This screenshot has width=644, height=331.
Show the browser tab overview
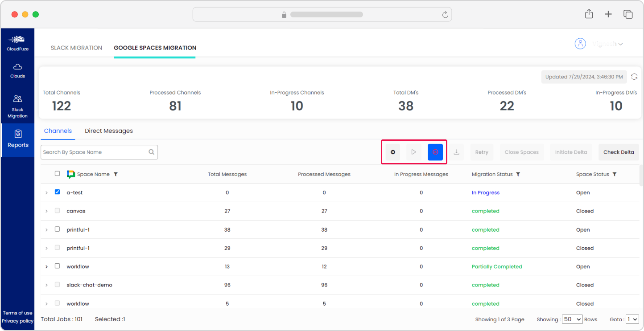[628, 14]
